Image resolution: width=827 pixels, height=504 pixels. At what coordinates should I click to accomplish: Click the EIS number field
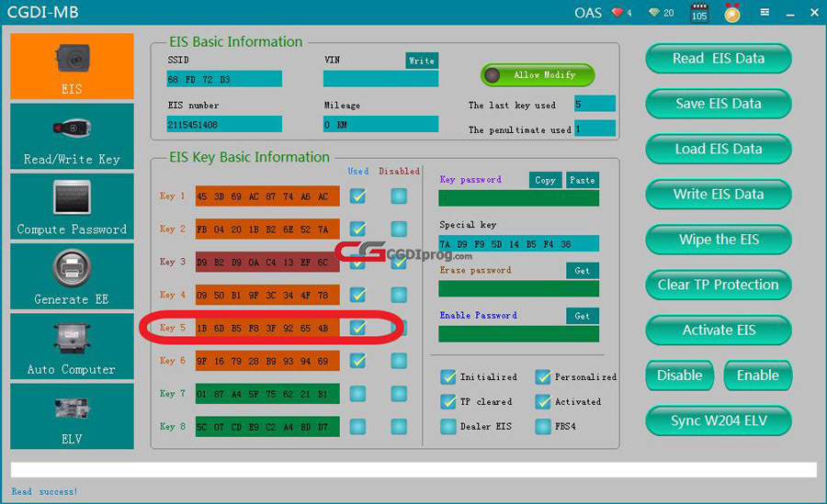pos(224,125)
